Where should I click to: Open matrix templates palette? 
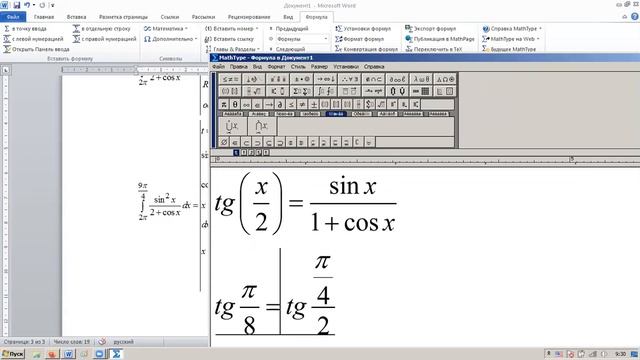point(421,91)
